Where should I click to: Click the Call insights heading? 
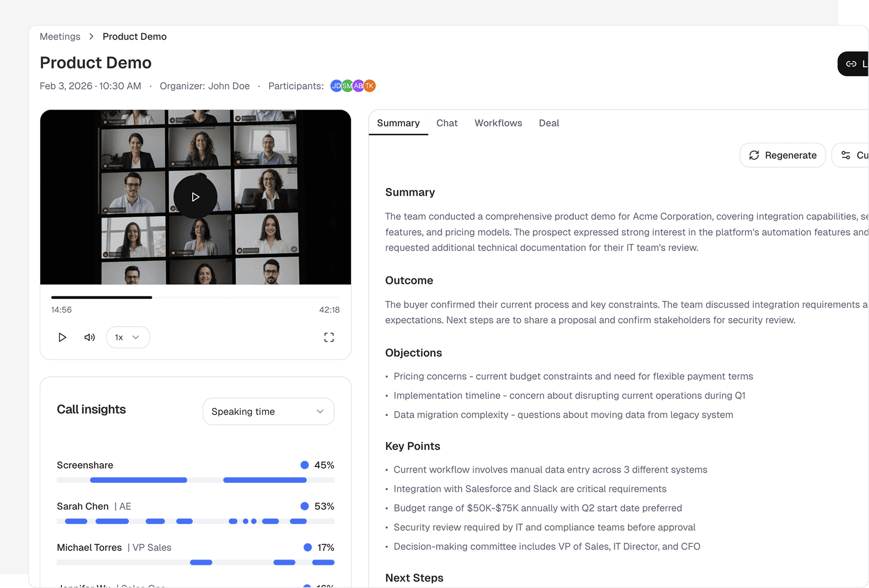click(91, 410)
